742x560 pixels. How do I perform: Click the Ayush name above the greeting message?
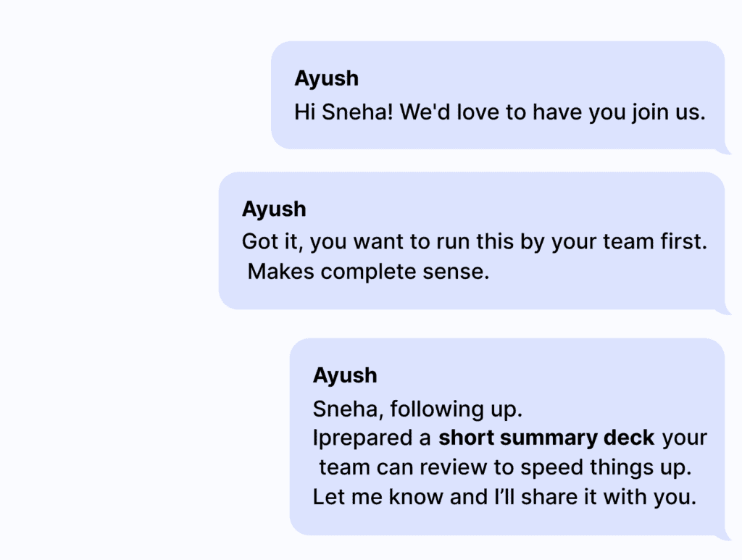(326, 78)
